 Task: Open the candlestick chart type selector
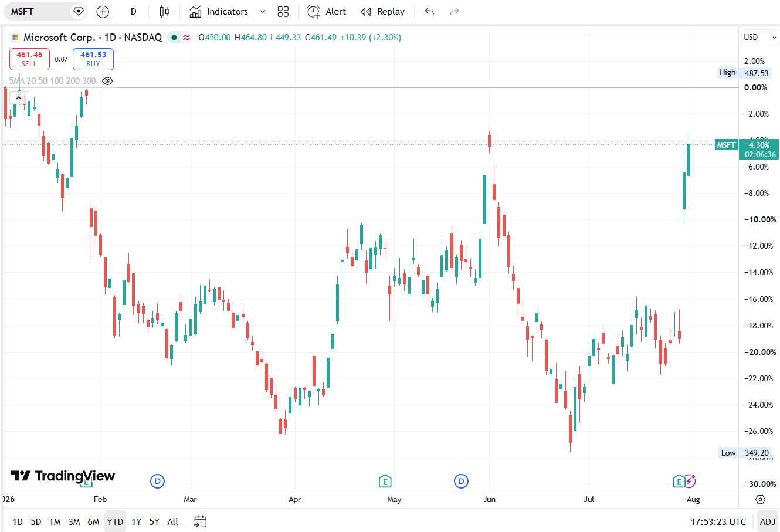click(164, 12)
